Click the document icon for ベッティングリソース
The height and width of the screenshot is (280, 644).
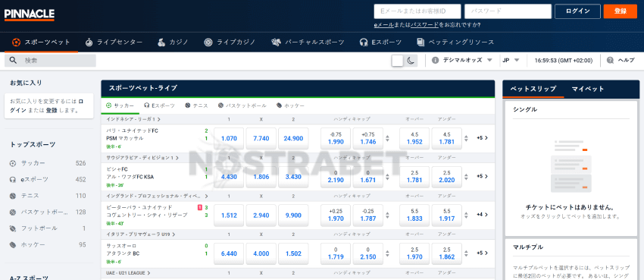click(x=420, y=42)
